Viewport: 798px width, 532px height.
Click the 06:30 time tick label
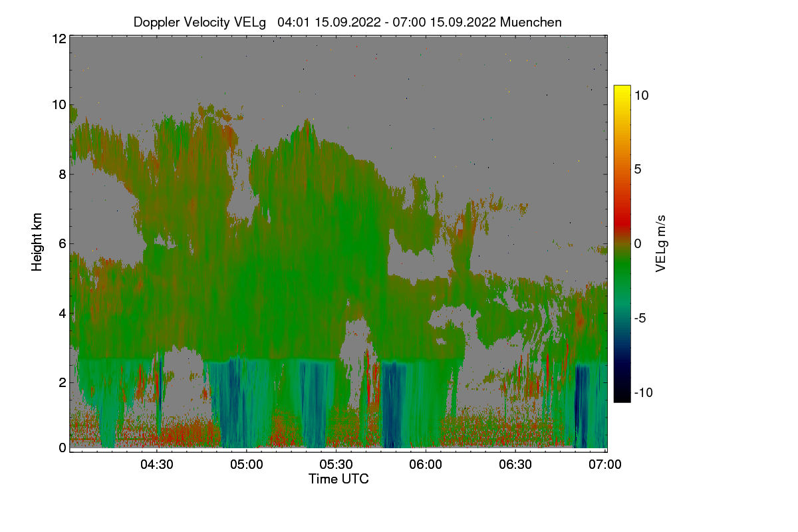pyautogui.click(x=515, y=465)
